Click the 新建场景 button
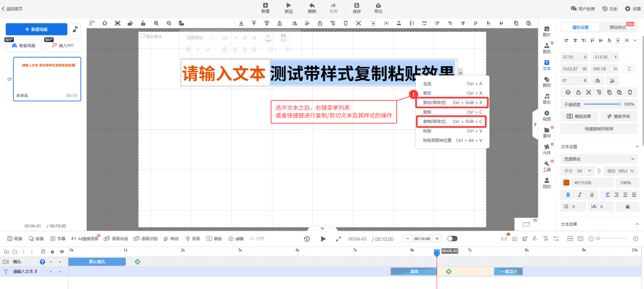The height and width of the screenshot is (289, 644). coord(36,29)
